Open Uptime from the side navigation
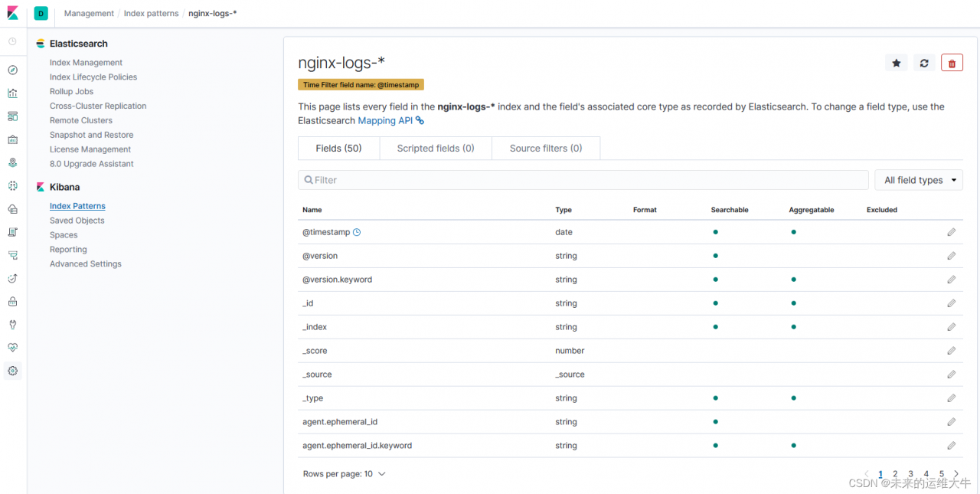The width and height of the screenshot is (980, 494). pos(12,278)
